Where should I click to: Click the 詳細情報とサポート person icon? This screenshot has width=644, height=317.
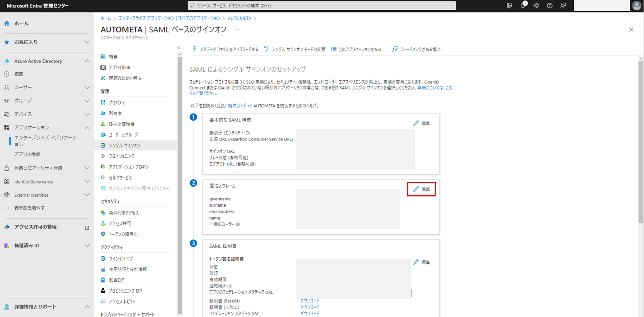coord(7,307)
